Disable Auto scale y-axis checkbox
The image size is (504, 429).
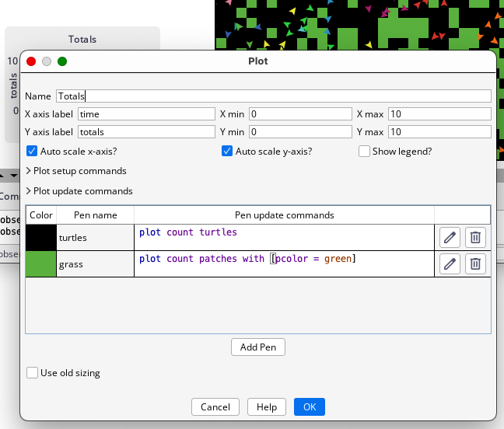228,152
